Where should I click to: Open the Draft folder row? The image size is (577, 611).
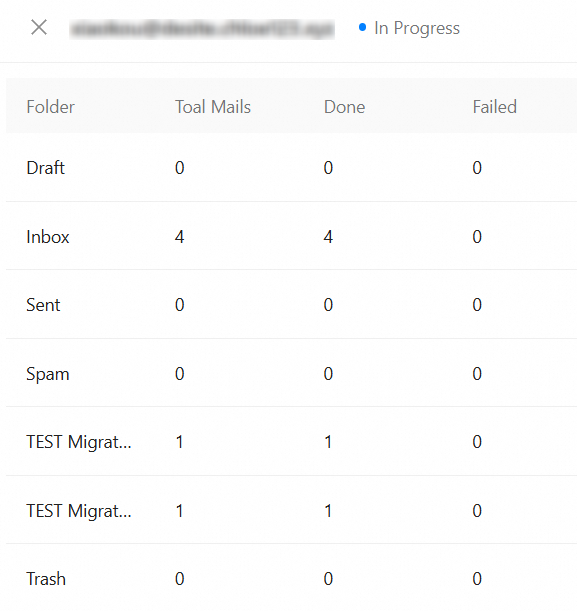point(291,168)
